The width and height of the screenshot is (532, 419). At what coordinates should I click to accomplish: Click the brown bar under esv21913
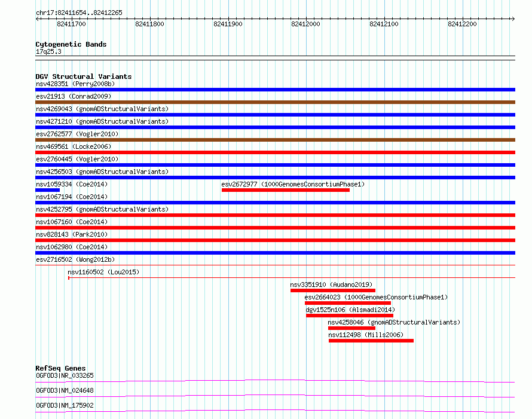(275, 102)
